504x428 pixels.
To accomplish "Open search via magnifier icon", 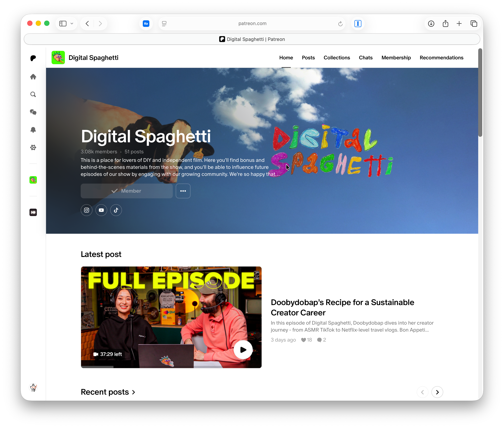I will coord(33,94).
